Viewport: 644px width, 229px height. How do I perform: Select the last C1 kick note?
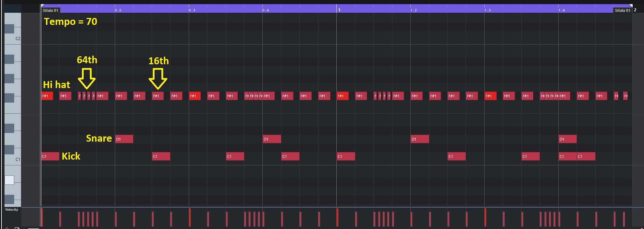[586, 156]
